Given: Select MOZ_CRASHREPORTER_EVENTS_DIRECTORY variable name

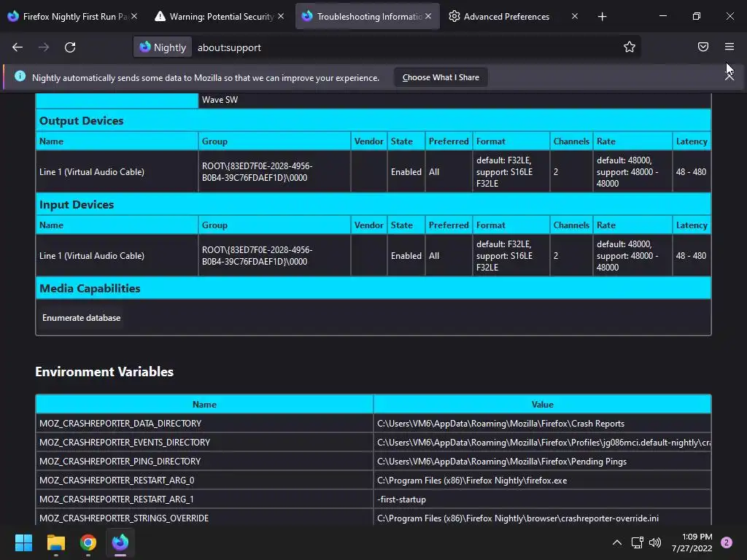Looking at the screenshot, I should click(x=125, y=443).
